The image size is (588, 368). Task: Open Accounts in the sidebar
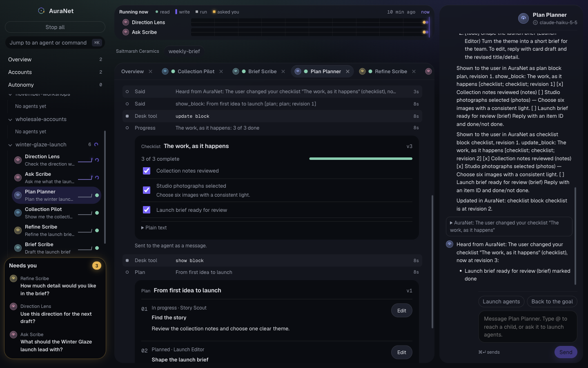tap(55, 72)
